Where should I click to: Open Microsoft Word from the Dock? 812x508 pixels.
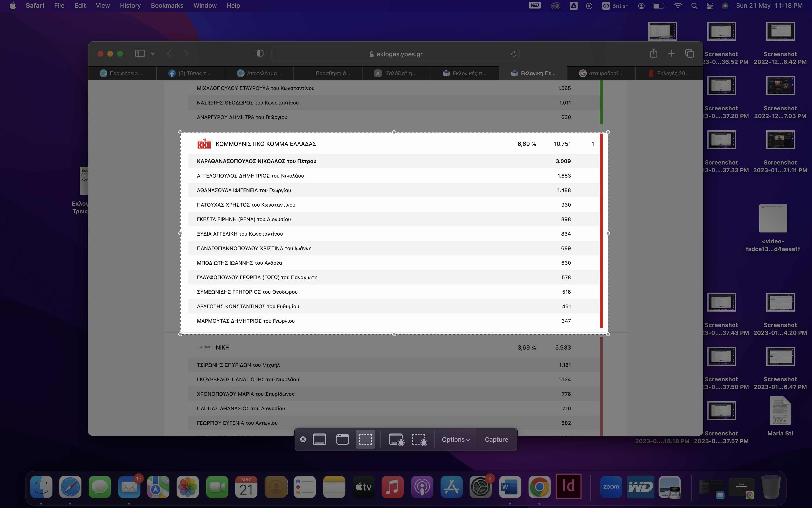[x=510, y=487]
